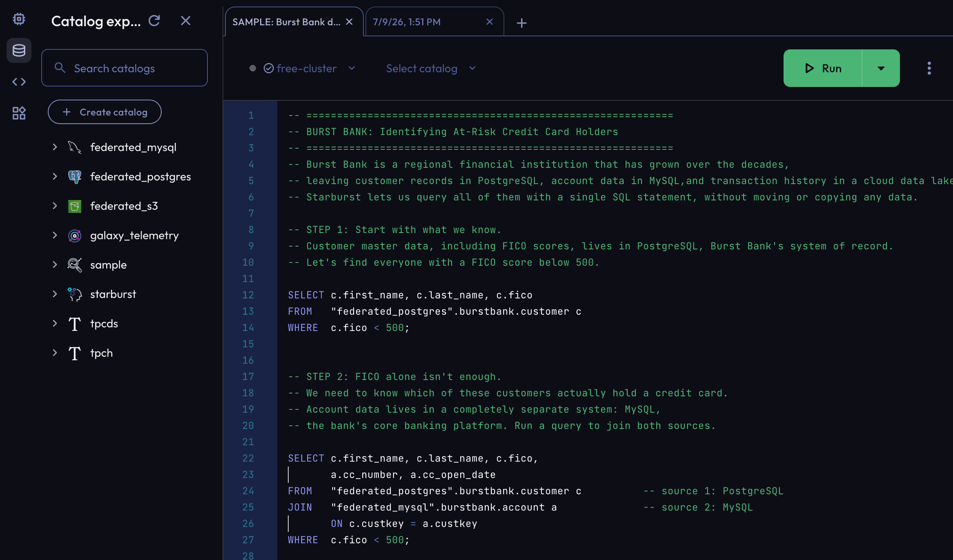Expand the tpch catalog
This screenshot has height=560, width=953.
click(x=55, y=353)
